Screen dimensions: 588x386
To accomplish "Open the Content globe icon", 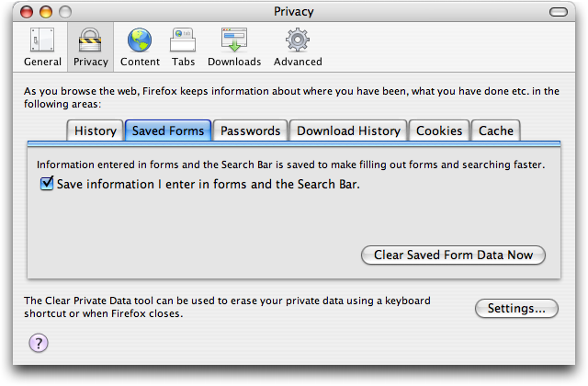I will (x=140, y=40).
